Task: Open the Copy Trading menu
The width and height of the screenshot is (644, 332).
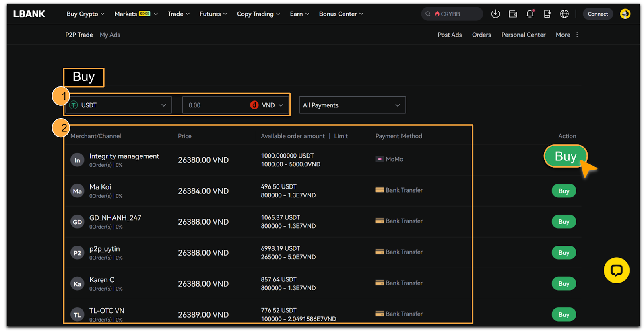Action: point(258,14)
